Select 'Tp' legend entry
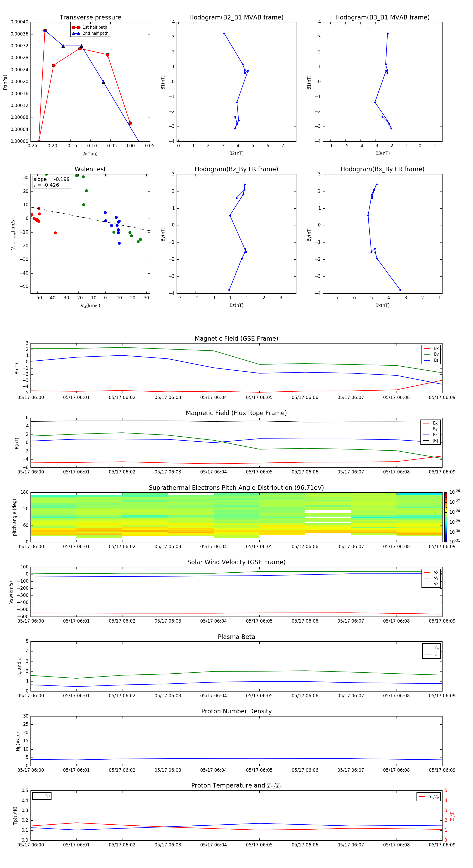473x868 pixels. tap(42, 796)
